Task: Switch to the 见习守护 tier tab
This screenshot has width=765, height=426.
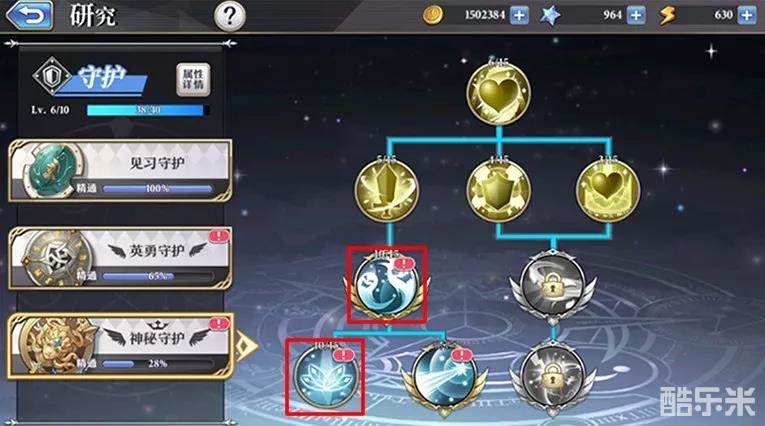Action: [x=120, y=170]
